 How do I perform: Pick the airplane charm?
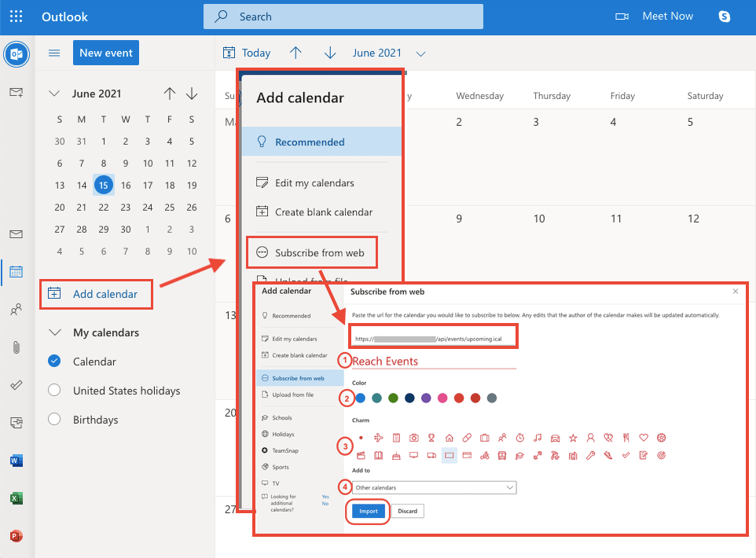(379, 438)
